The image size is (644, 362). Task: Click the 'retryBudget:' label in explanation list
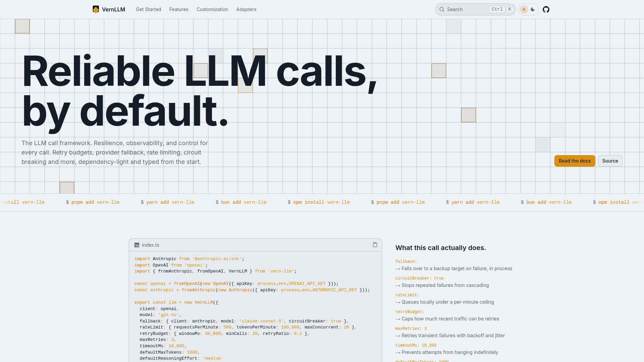click(410, 312)
